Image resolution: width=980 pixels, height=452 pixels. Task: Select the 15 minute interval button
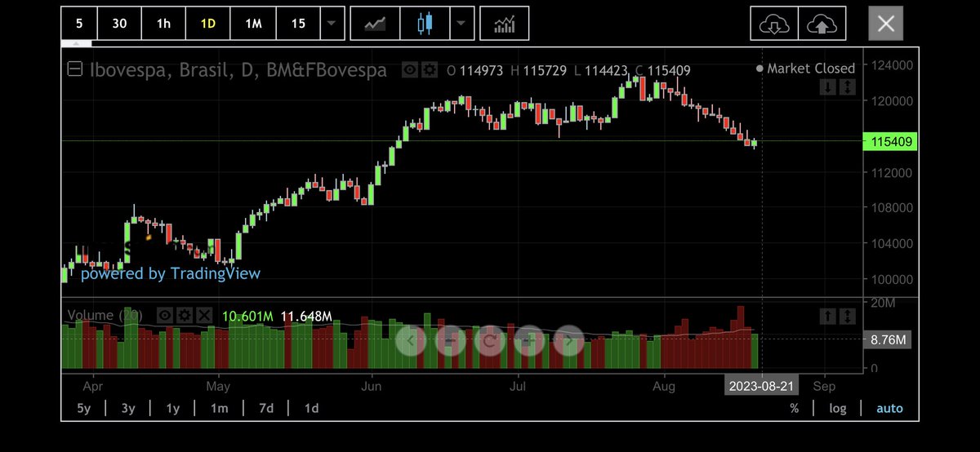298,24
